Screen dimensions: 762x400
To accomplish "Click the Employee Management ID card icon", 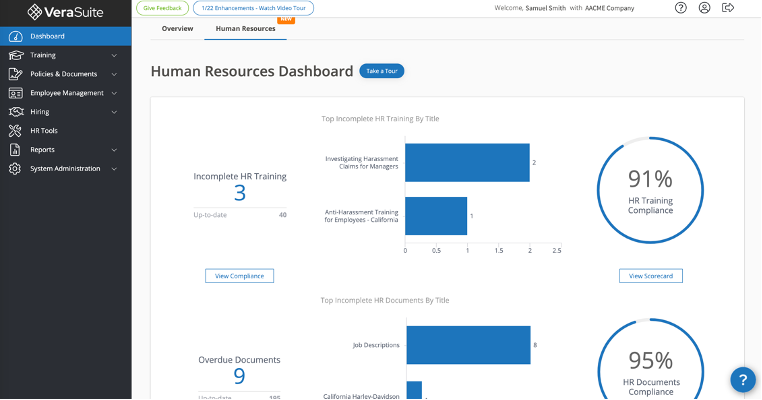I will (16, 93).
